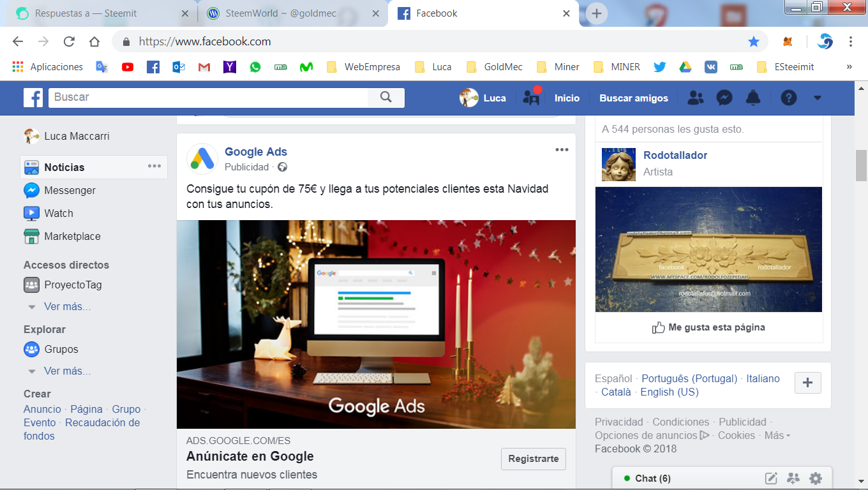This screenshot has width=868, height=490.
Task: Switch language to English (US)
Action: coord(670,392)
